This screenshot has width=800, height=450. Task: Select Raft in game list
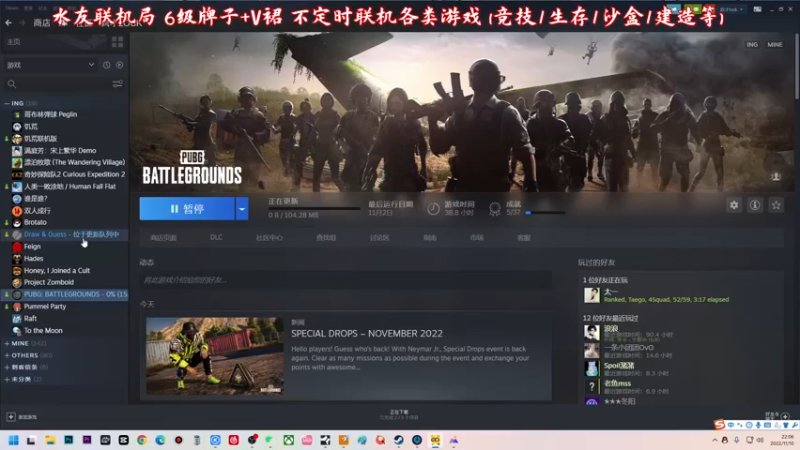[30, 318]
